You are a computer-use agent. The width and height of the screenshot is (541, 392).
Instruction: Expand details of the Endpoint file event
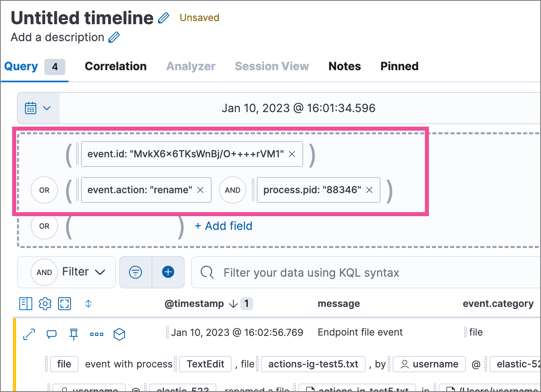tap(29, 334)
